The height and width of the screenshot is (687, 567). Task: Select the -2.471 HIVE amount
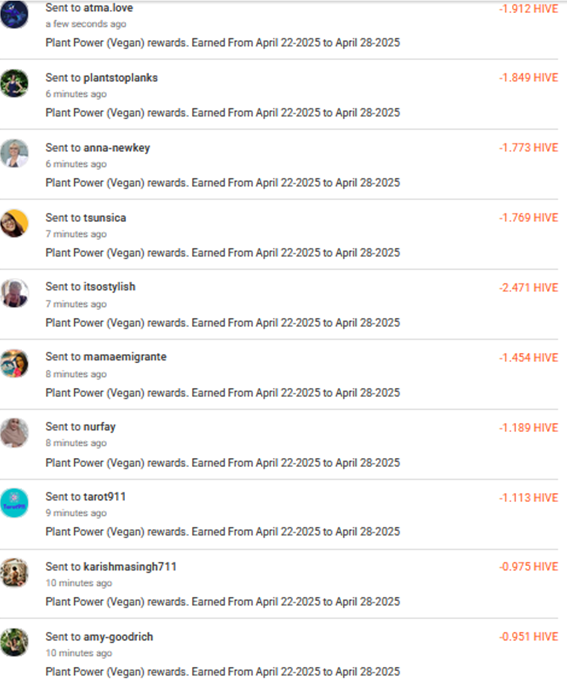point(528,287)
